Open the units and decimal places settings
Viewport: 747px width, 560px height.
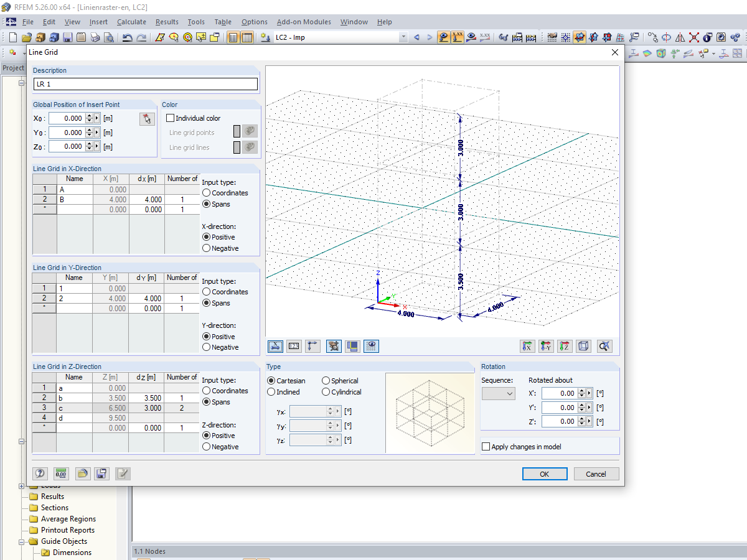click(61, 474)
